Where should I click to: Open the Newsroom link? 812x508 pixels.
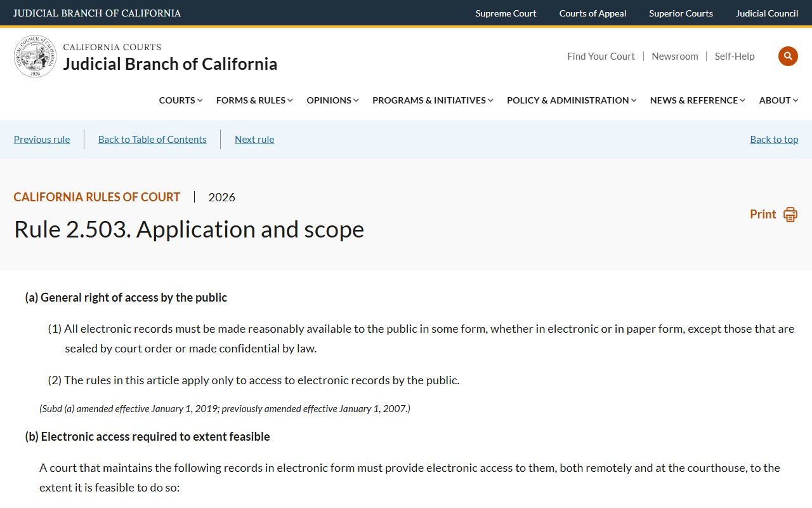pyautogui.click(x=675, y=57)
